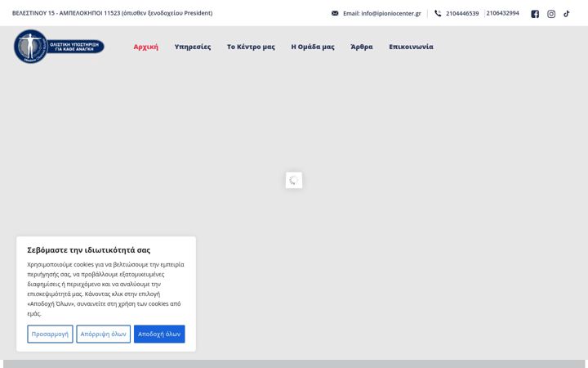Select Η Ομάδα μας in navigation
Viewport: 588px width, 368px height.
coord(313,47)
